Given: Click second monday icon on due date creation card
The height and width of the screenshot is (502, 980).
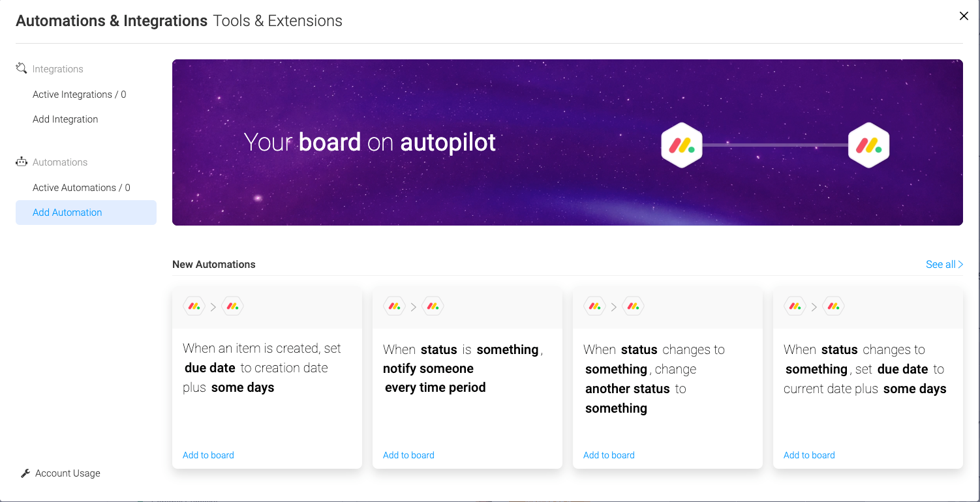Looking at the screenshot, I should (232, 306).
